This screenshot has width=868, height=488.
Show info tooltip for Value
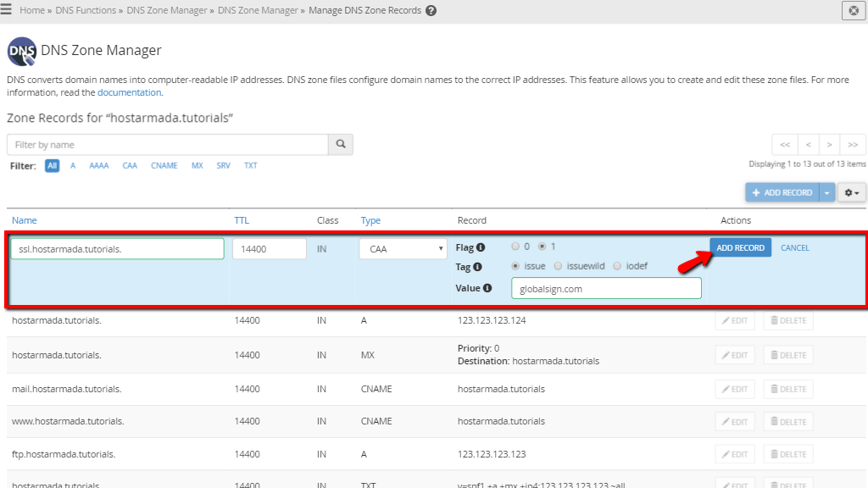tap(487, 288)
